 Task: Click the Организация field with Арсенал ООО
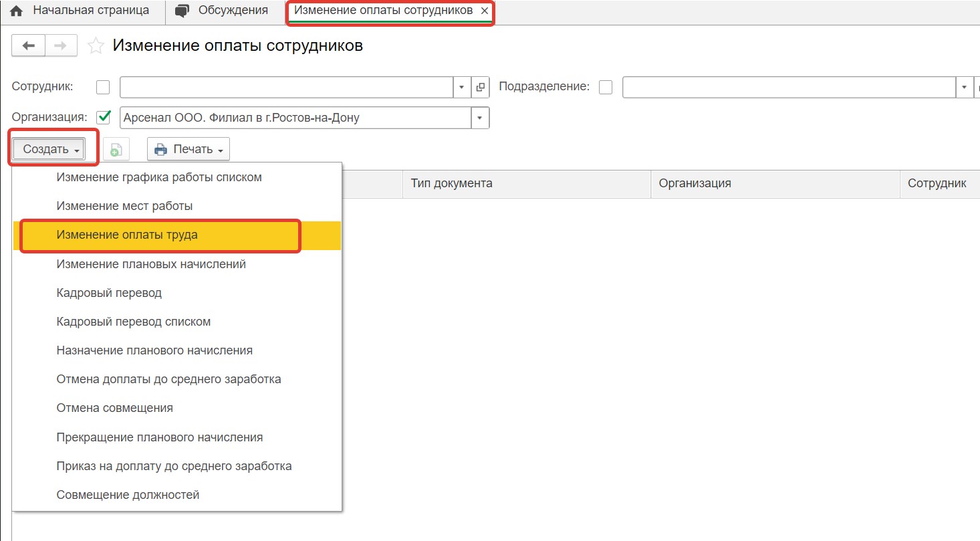pyautogui.click(x=296, y=118)
